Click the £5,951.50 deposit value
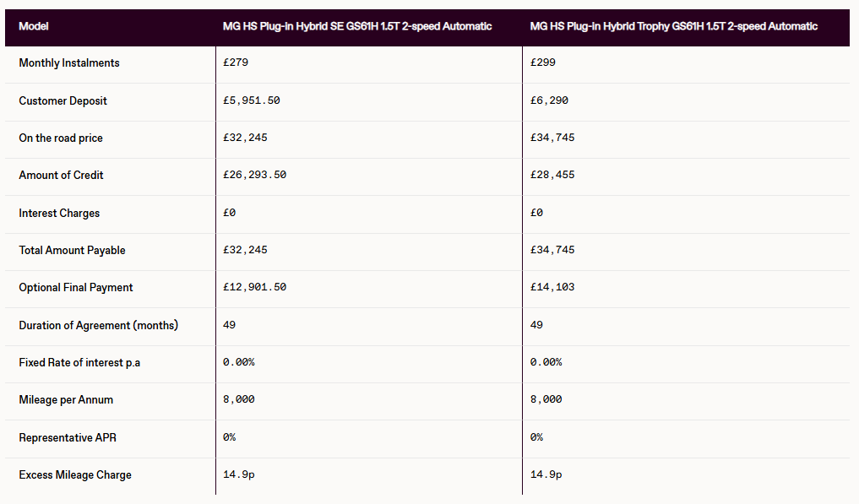Image resolution: width=859 pixels, height=504 pixels. 252,100
